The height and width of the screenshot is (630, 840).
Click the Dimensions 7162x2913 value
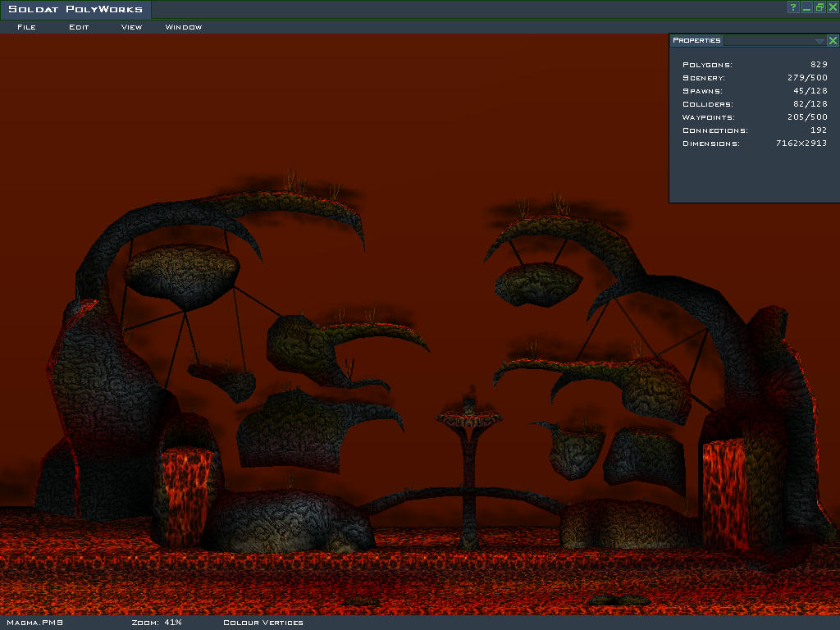pos(801,144)
